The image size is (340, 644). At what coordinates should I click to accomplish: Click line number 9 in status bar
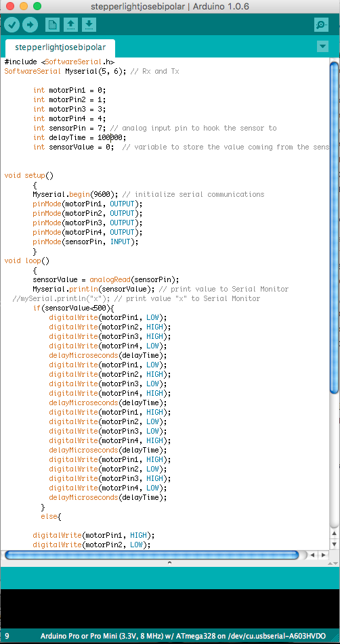(7, 636)
